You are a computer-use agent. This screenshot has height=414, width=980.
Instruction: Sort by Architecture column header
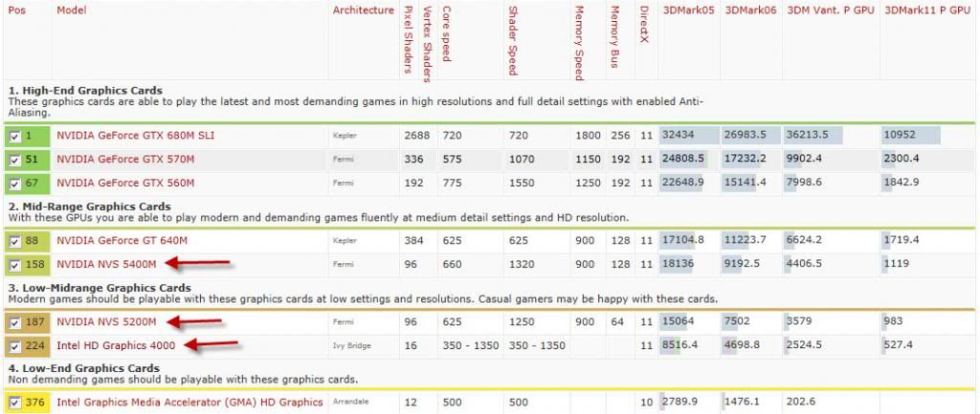click(363, 11)
